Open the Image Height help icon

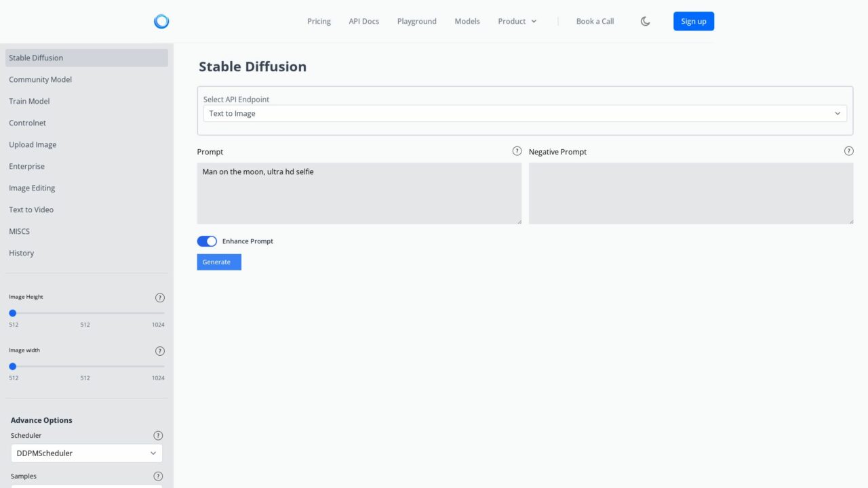pyautogui.click(x=160, y=297)
